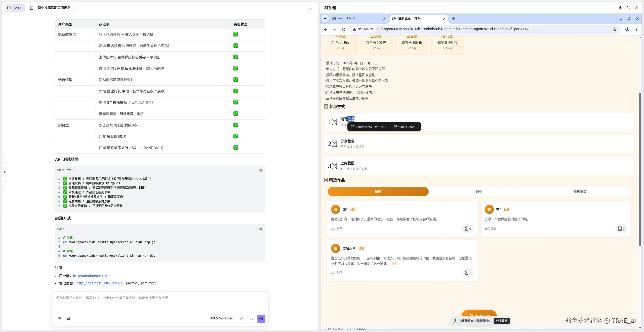Open the browser tab list dropdown
The width and height of the screenshot is (644, 332).
coord(325,19)
